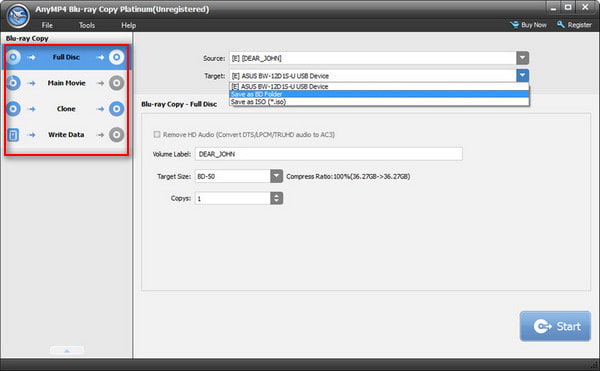600x371 pixels.
Task: Select Save as BD Folder option
Action: point(379,94)
